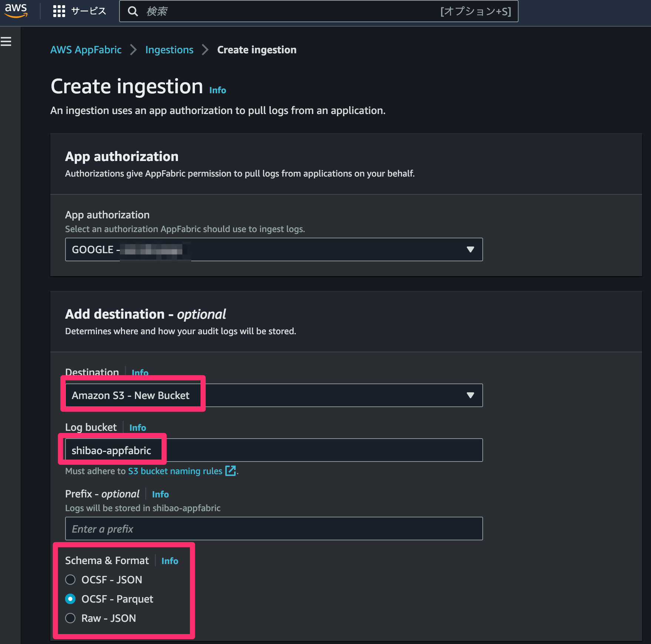Screen dimensions: 651x644
Task: Select Raw - JSON radio option
Action: coord(70,618)
